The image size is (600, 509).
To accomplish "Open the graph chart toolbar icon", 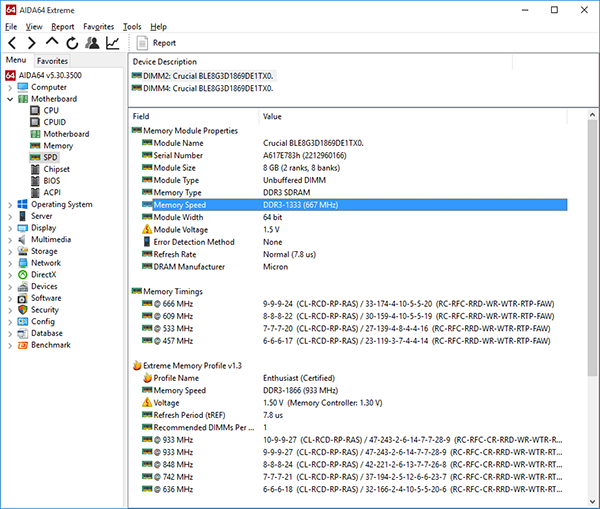I will (112, 43).
